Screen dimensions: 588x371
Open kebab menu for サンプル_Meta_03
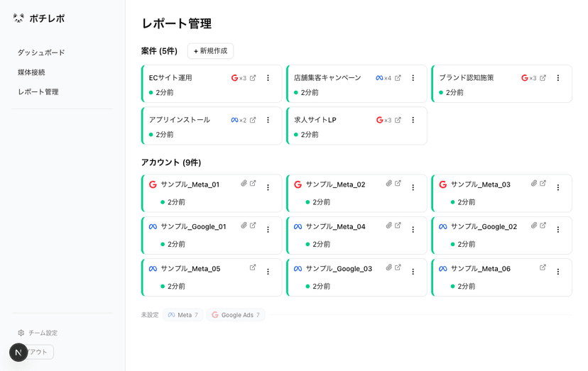tap(558, 187)
